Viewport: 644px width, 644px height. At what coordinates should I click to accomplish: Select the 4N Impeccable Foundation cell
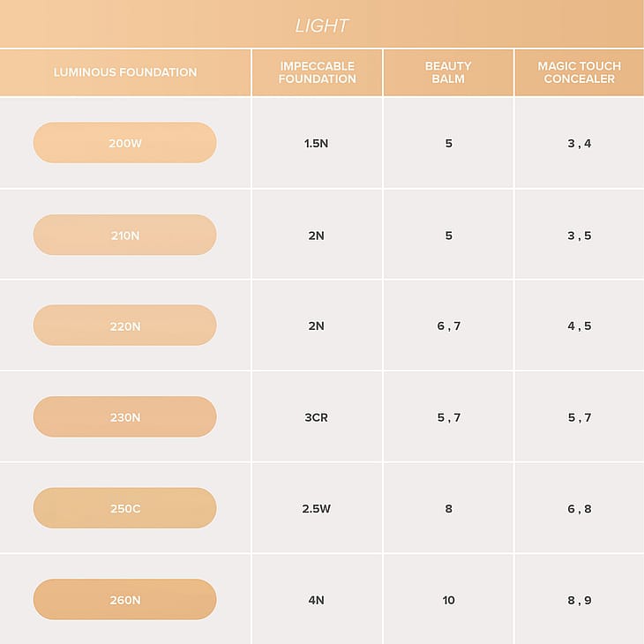(x=316, y=600)
